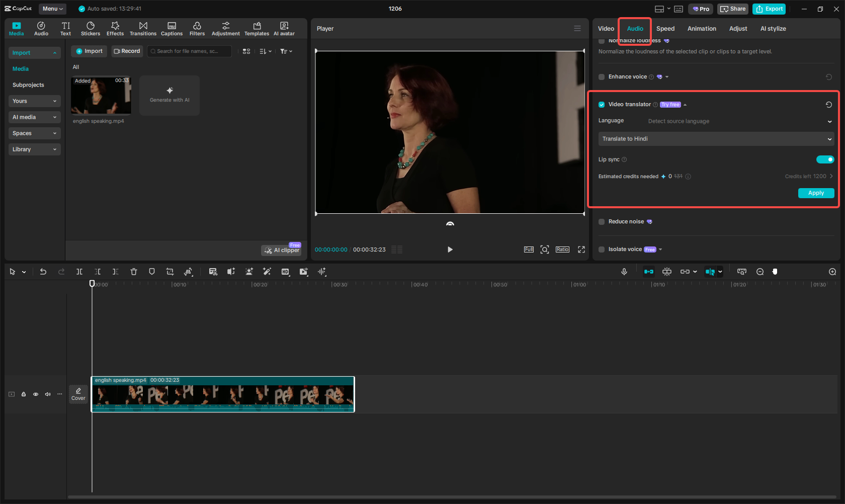Open the Animation tab

702,29
